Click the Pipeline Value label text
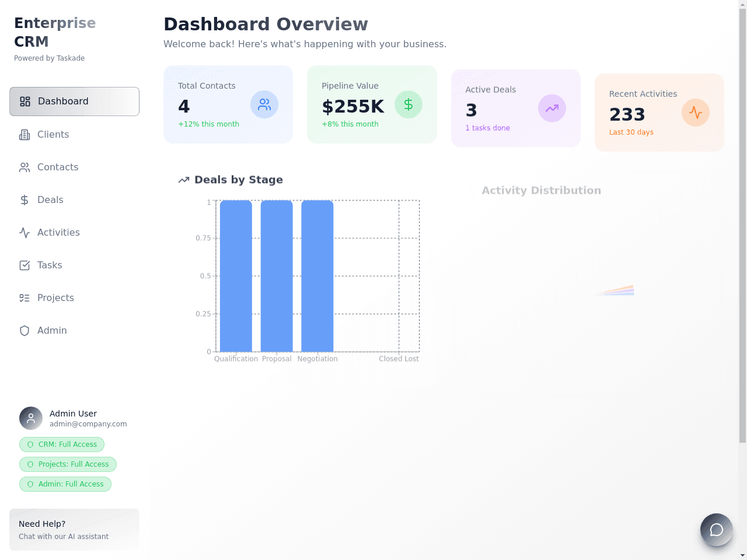747x560 pixels. (350, 86)
